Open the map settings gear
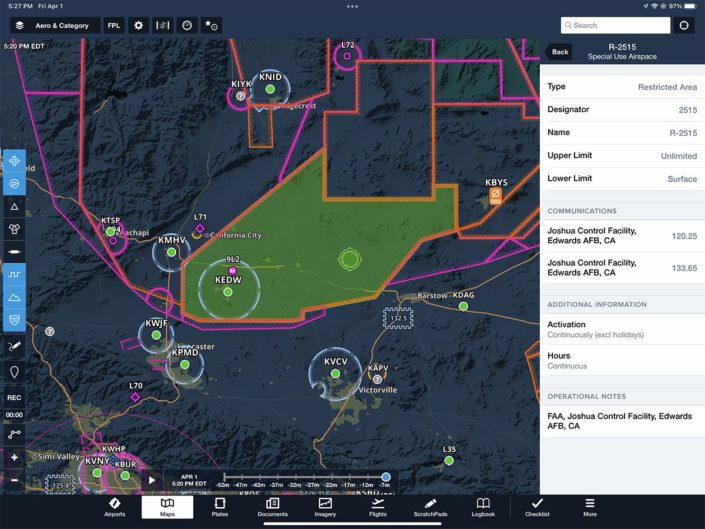705x529 pixels. (139, 25)
